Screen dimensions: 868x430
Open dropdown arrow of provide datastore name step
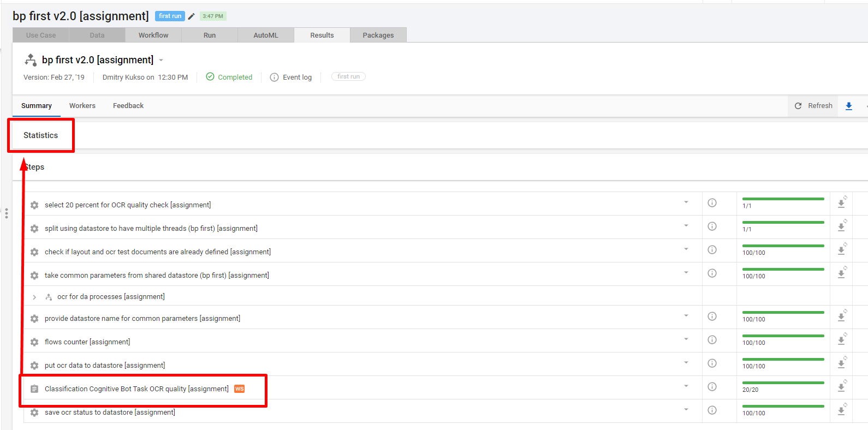686,316
